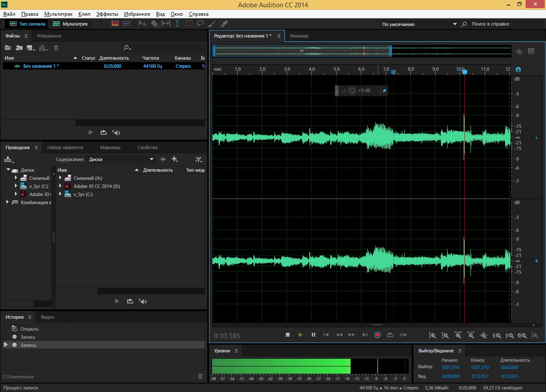Viewport: 546px width, 392px height.
Task: Open the Мультитрек menu
Action: click(58, 14)
